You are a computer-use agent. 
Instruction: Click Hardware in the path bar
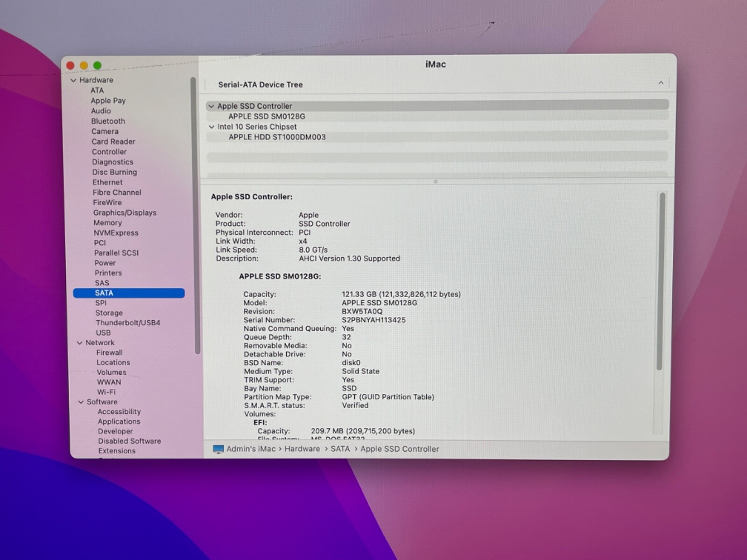point(302,449)
